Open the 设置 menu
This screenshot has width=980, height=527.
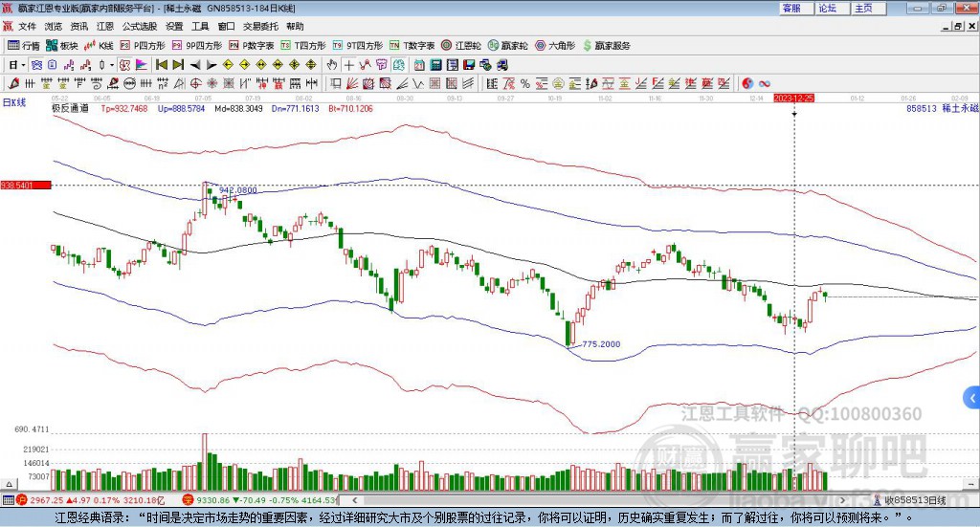coord(174,26)
